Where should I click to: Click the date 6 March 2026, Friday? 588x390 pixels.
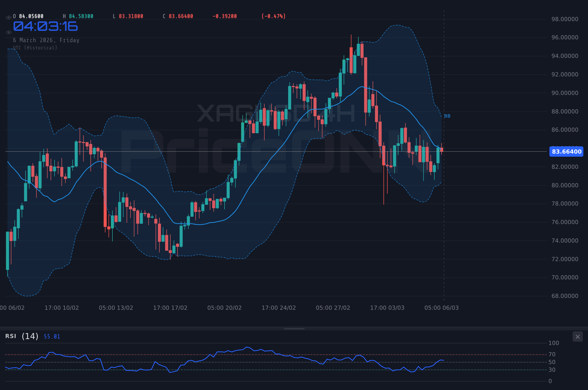coord(46,40)
